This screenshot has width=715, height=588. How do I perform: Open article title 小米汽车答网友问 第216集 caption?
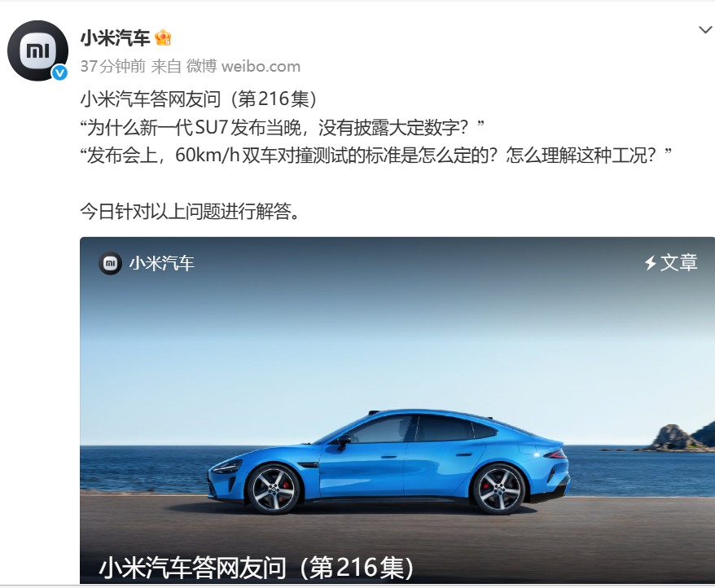[257, 568]
